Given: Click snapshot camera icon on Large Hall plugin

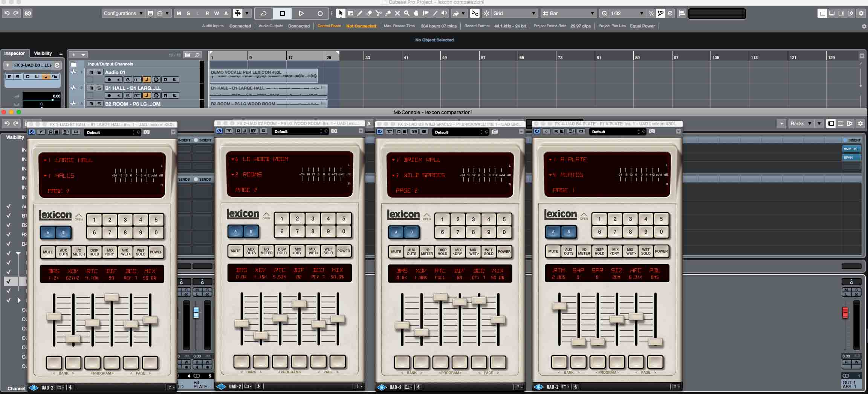Looking at the screenshot, I should click(x=147, y=132).
